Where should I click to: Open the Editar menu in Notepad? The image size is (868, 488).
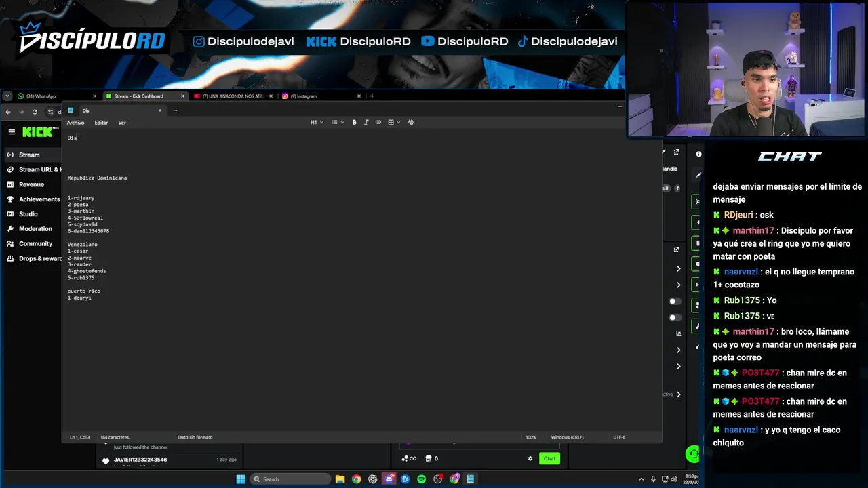101,123
